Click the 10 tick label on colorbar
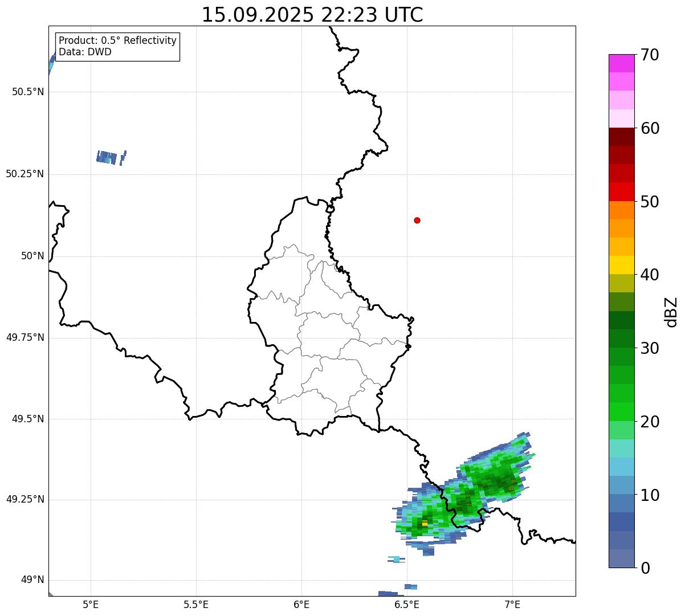Image resolution: width=685 pixels, height=616 pixels. (650, 495)
